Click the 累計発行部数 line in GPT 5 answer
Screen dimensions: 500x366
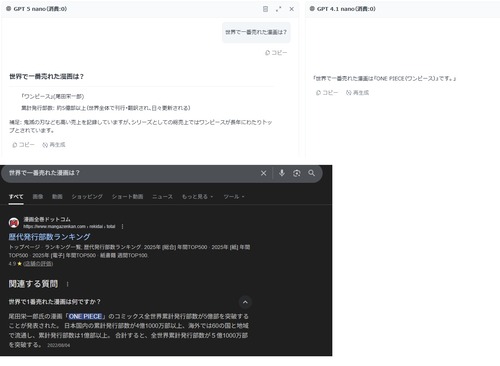pos(106,108)
